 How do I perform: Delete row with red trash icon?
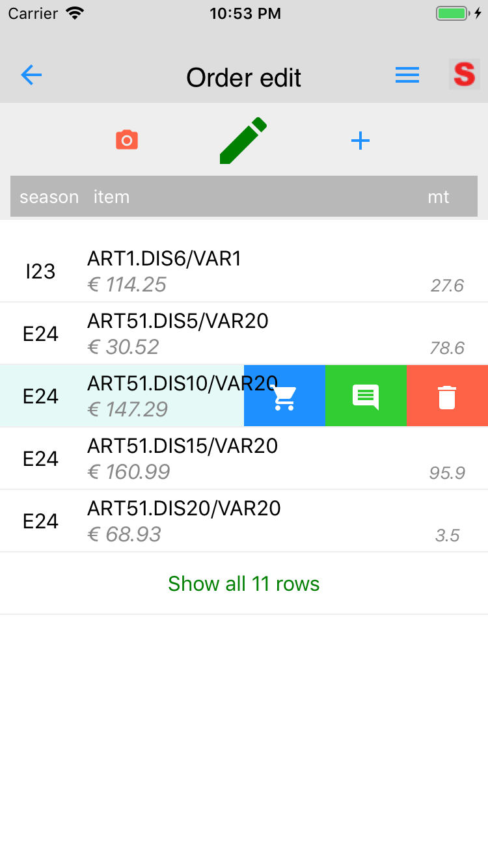[x=447, y=396]
